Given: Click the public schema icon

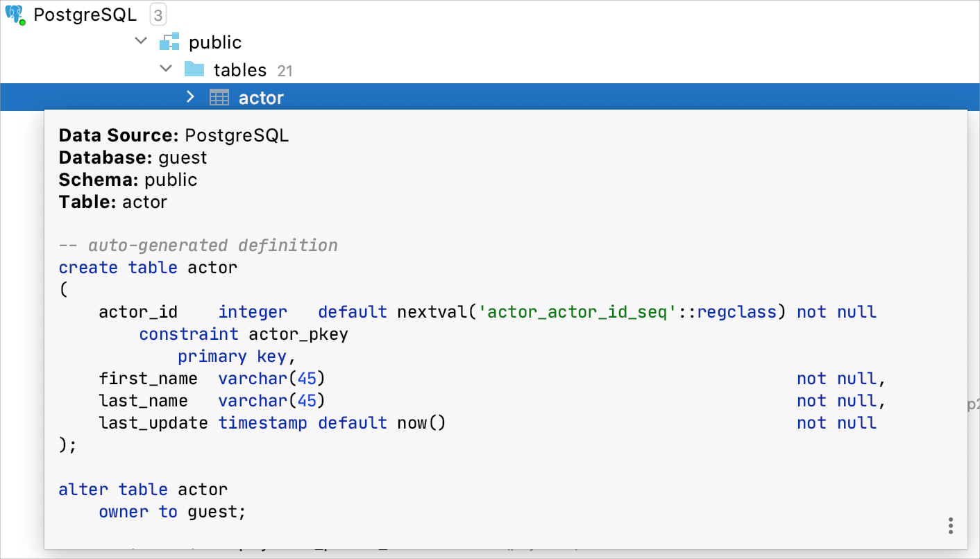Looking at the screenshot, I should pyautogui.click(x=169, y=42).
